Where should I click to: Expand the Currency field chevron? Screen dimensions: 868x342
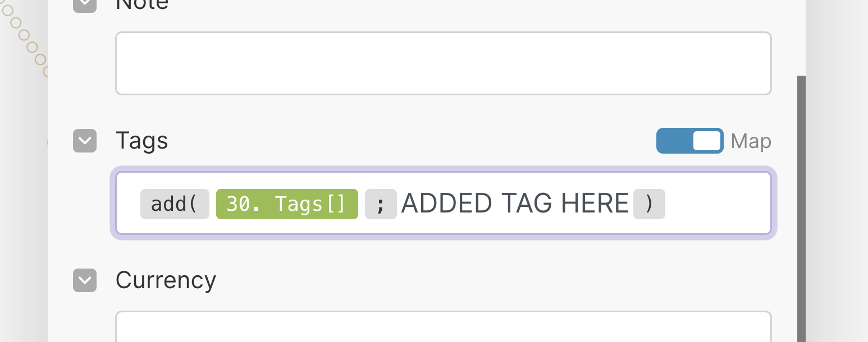pyautogui.click(x=85, y=280)
